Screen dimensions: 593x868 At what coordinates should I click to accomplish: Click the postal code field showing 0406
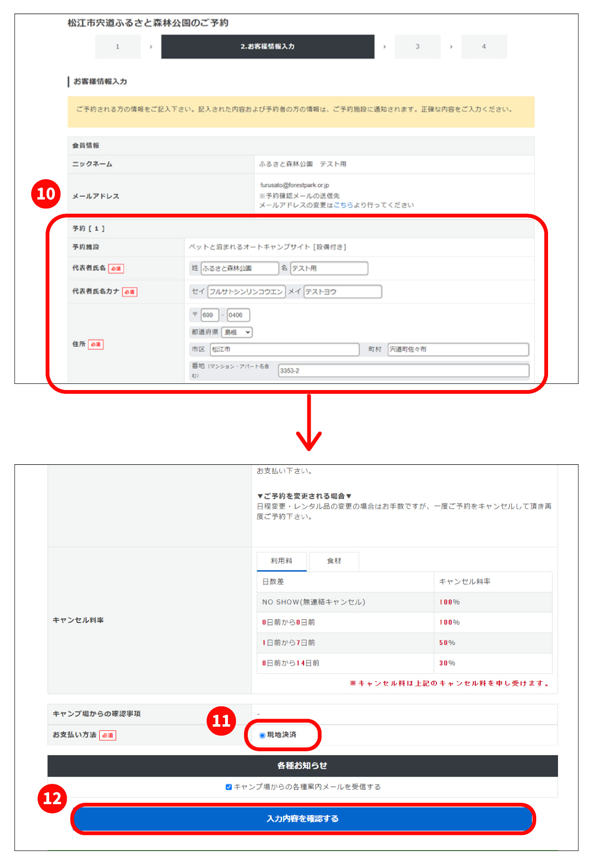[238, 315]
